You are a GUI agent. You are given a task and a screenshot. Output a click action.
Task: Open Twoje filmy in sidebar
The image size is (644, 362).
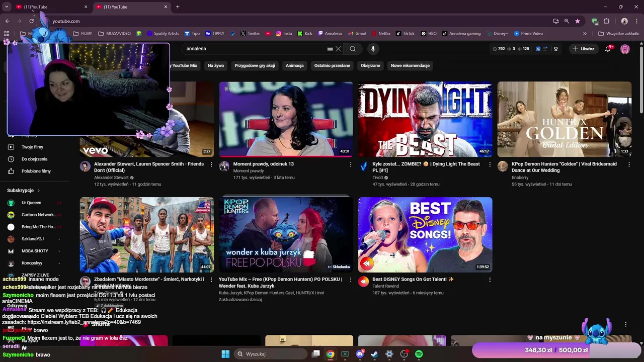click(x=32, y=147)
